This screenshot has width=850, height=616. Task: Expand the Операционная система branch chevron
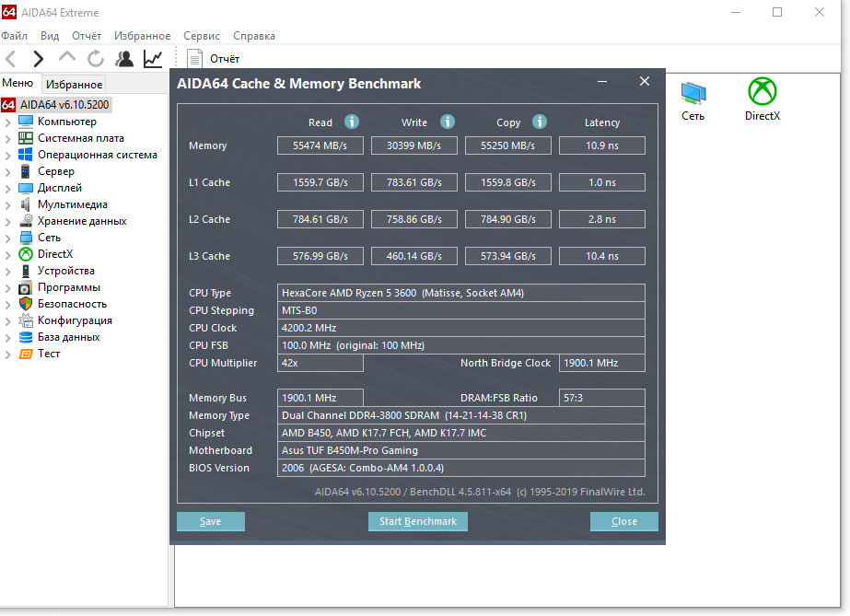[7, 156]
